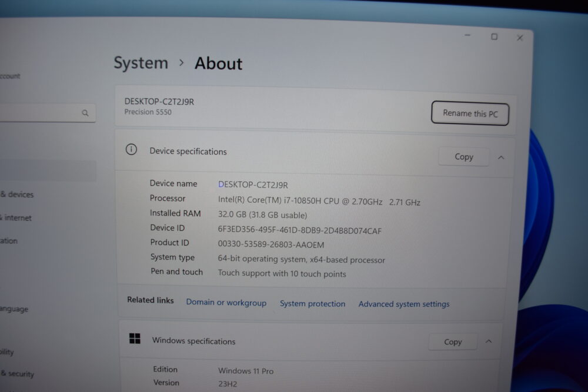Viewport: 588px width, 392px height.
Task: Click the Windows specifications section title
Action: coord(194,341)
